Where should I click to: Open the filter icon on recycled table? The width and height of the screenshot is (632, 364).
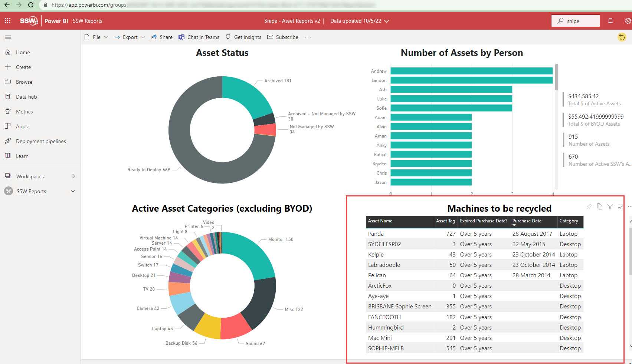[x=610, y=207]
